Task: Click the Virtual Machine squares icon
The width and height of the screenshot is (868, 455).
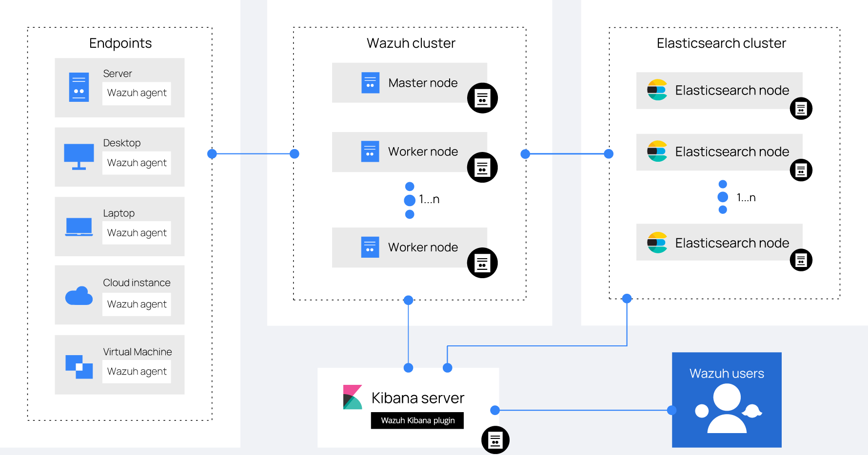Action: 79,367
